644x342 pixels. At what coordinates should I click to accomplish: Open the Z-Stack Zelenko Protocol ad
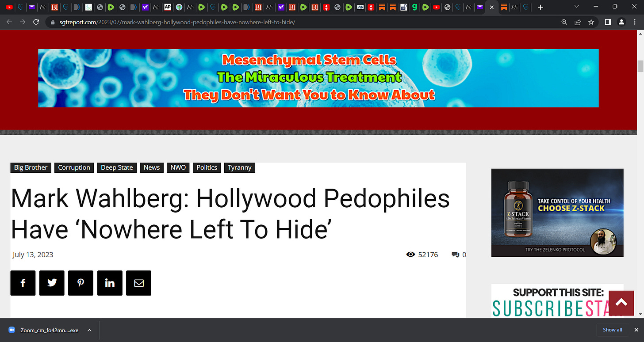pyautogui.click(x=557, y=213)
